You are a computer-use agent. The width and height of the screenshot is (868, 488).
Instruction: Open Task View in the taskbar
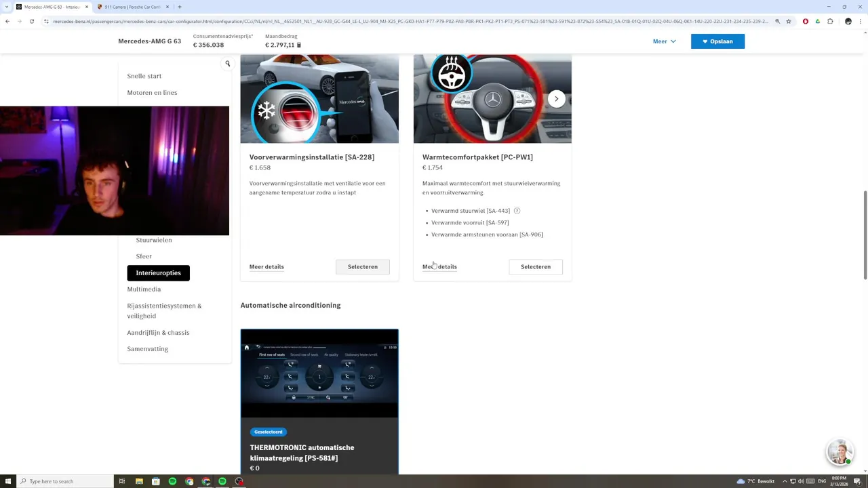pos(122,481)
